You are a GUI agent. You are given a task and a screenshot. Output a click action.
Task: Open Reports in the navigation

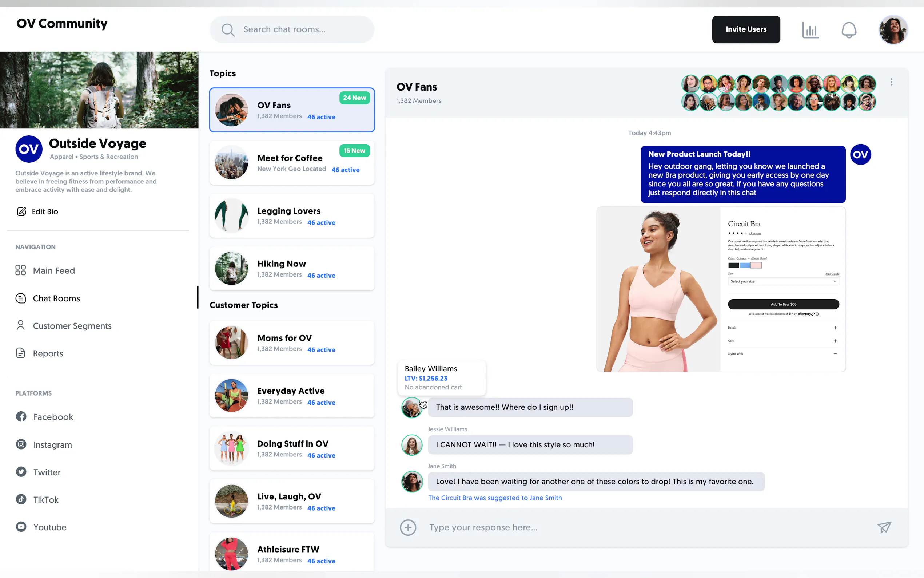tap(48, 353)
